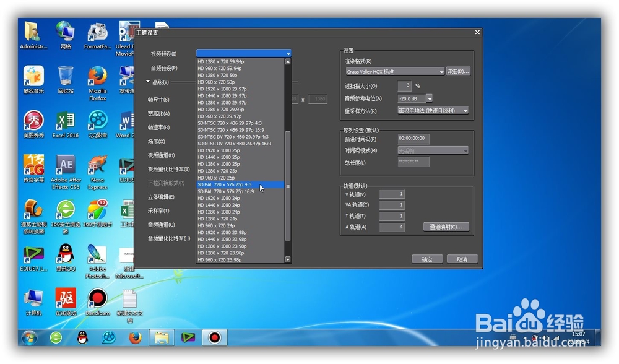This screenshot has height=364, width=619.
Task: Select HD 1920 x 1080 25p preset
Action: 240,150
